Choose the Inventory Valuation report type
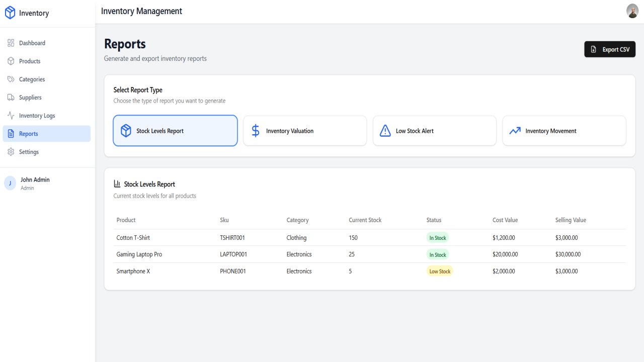Image resolution: width=644 pixels, height=362 pixels. [305, 131]
